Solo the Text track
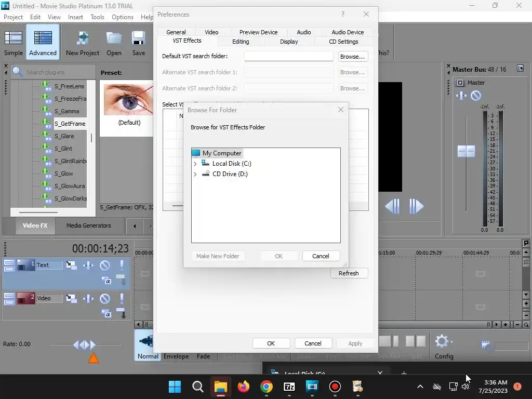The width and height of the screenshot is (532, 399). click(x=122, y=265)
